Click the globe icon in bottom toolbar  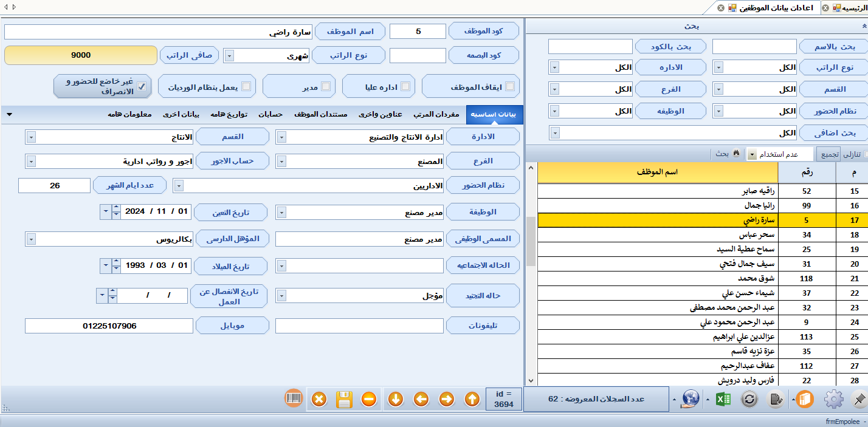[691, 398]
